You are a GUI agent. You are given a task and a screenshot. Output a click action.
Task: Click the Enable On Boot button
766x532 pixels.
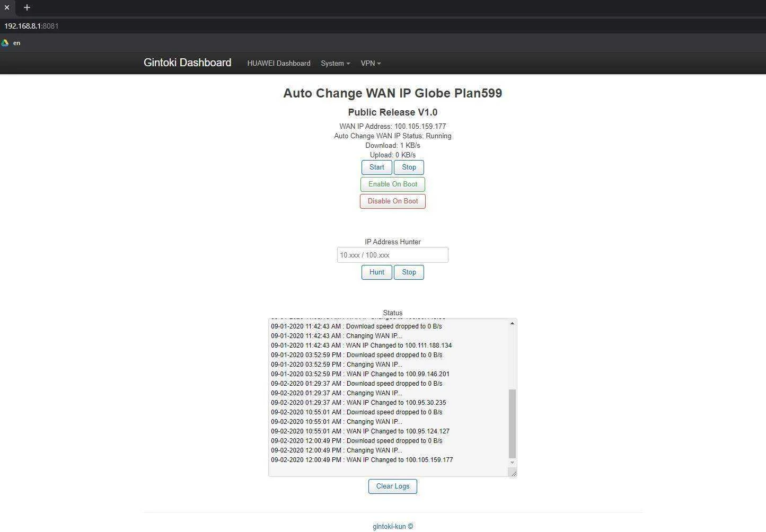click(393, 184)
